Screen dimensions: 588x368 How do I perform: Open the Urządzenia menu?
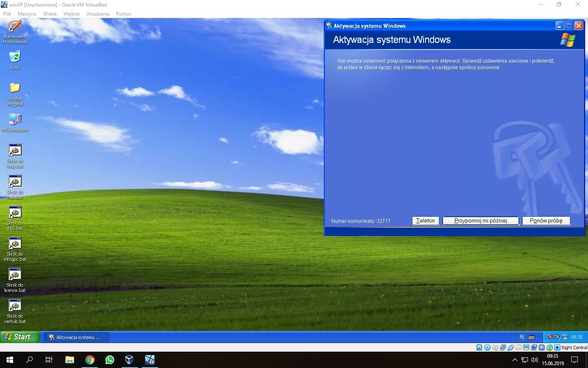[98, 14]
